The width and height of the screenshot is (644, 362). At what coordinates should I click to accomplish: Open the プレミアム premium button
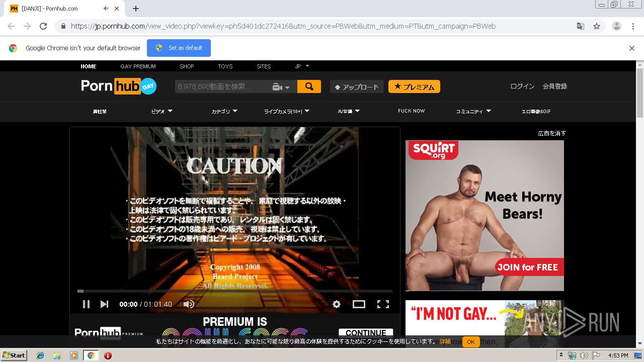pos(414,86)
